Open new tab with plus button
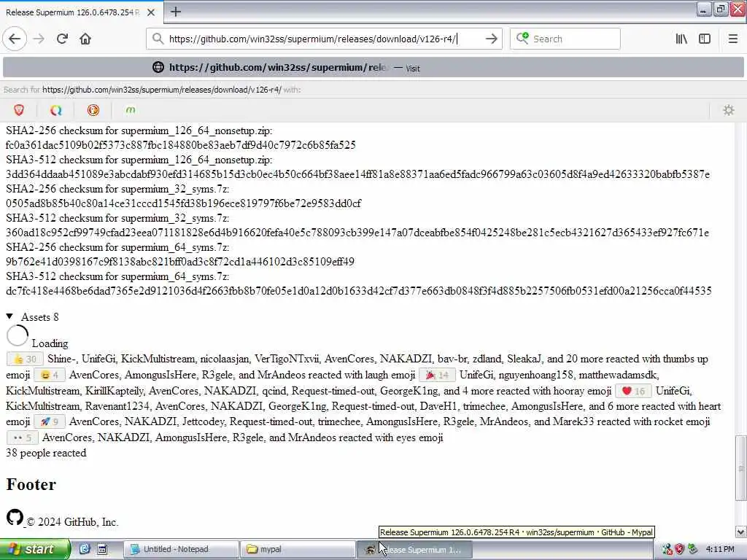The width and height of the screenshot is (747, 560). 176,12
